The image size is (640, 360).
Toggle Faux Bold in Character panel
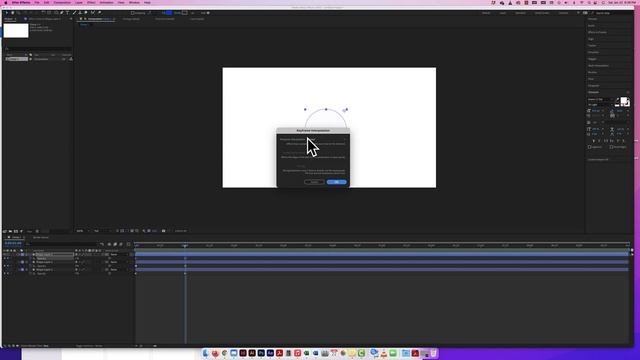(x=593, y=141)
